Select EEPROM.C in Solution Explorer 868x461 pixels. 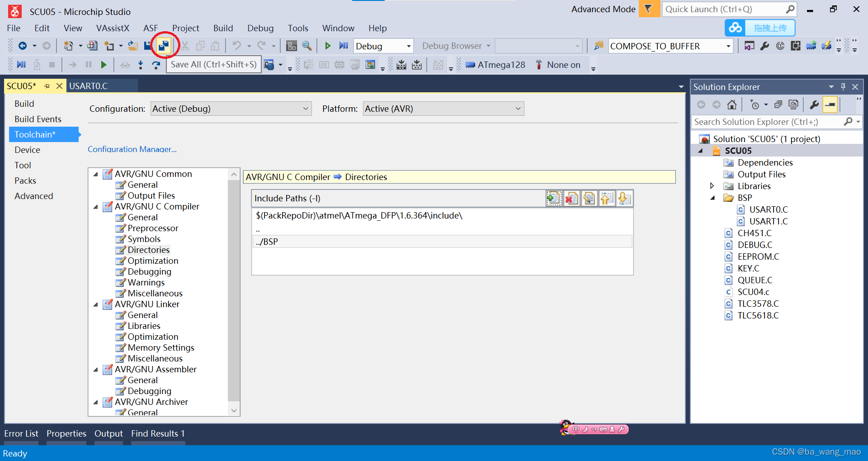tap(758, 257)
